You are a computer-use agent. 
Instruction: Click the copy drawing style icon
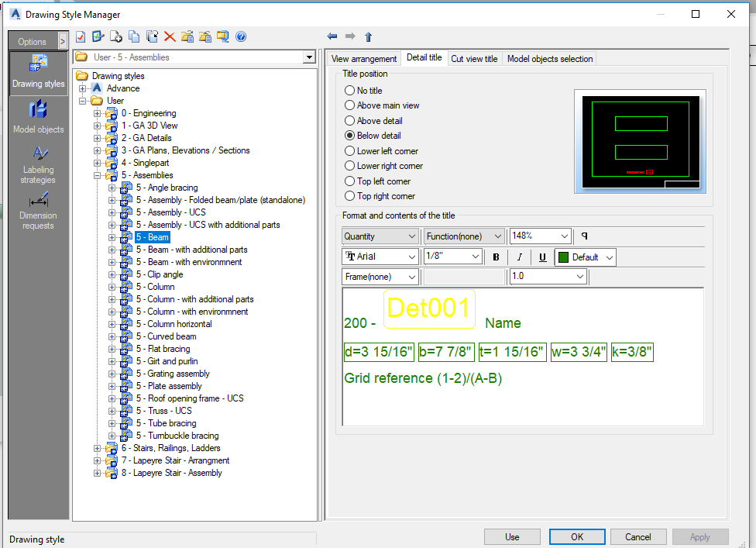pyautogui.click(x=135, y=36)
